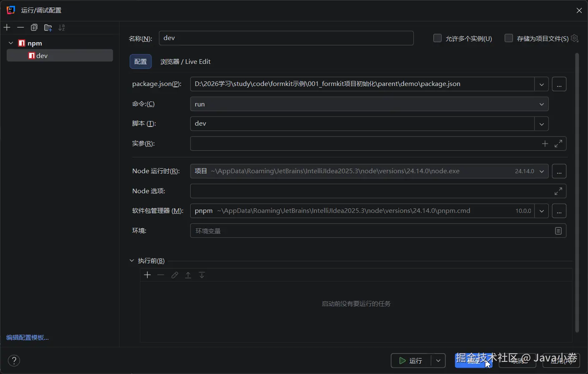Add a task under 执行前
The height and width of the screenshot is (374, 588).
click(147, 275)
